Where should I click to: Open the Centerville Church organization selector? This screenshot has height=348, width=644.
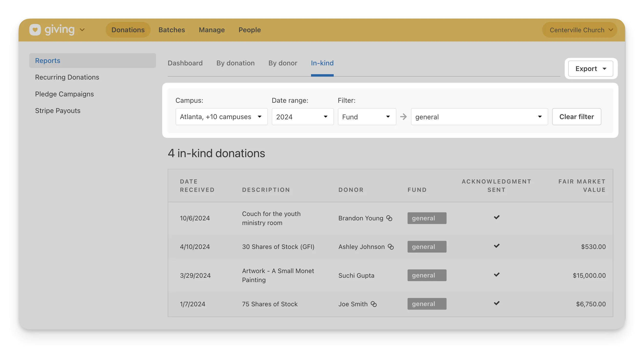(579, 30)
